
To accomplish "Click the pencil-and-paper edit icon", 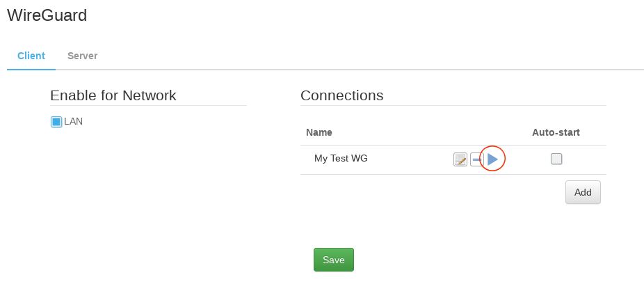I will pos(460,159).
